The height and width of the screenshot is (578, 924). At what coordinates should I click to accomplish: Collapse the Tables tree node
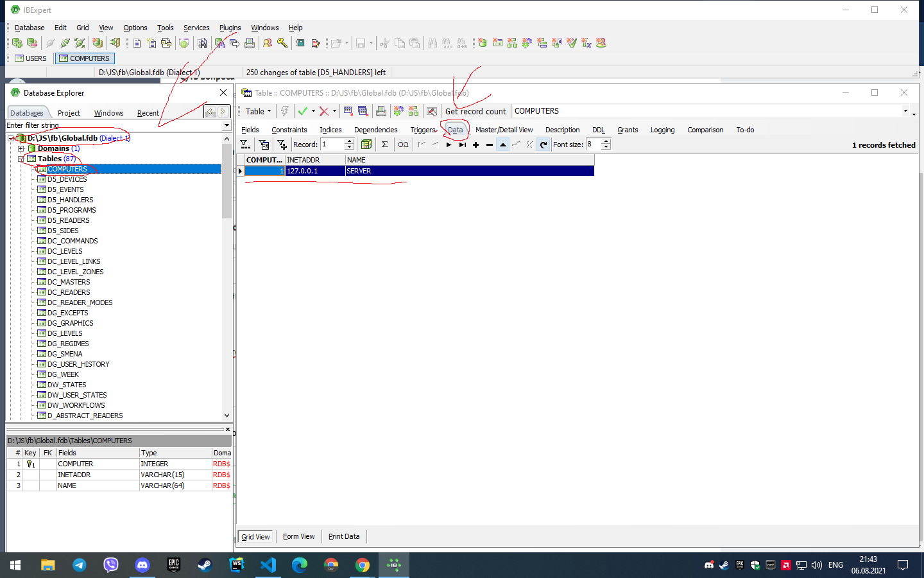coord(21,159)
